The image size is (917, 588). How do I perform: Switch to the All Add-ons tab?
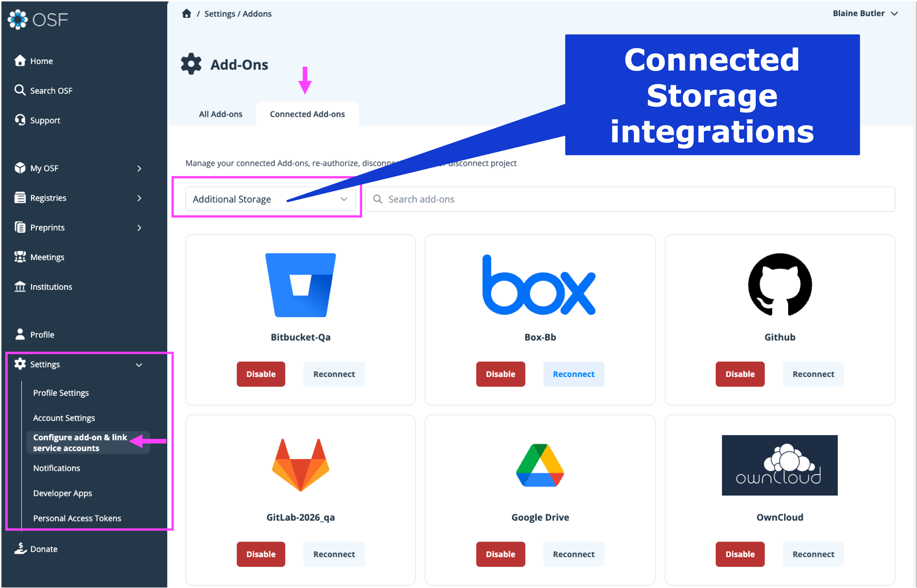(x=221, y=114)
